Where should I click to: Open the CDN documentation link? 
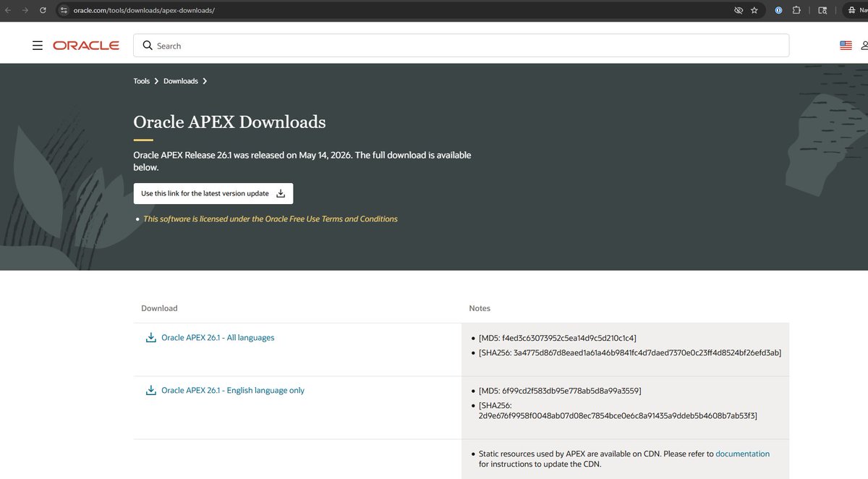(x=742, y=454)
